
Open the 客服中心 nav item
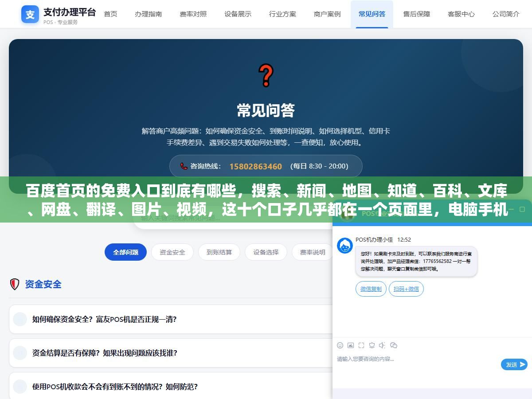coord(461,14)
